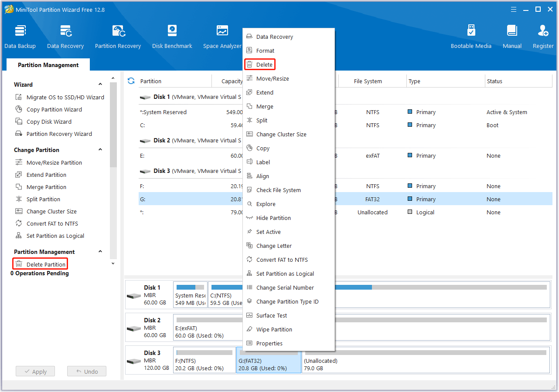Click Disk 3 drive icon in disk map
Image resolution: width=559 pixels, height=392 pixels.
(x=134, y=361)
